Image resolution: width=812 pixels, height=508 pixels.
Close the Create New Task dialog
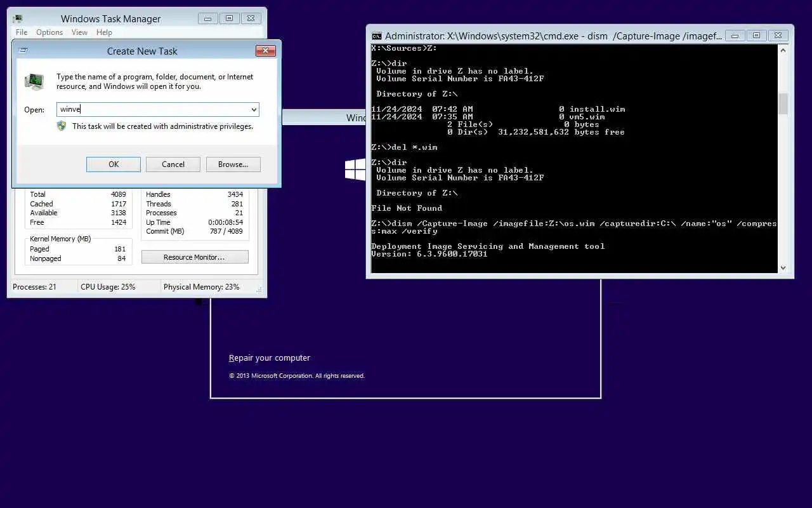(265, 51)
